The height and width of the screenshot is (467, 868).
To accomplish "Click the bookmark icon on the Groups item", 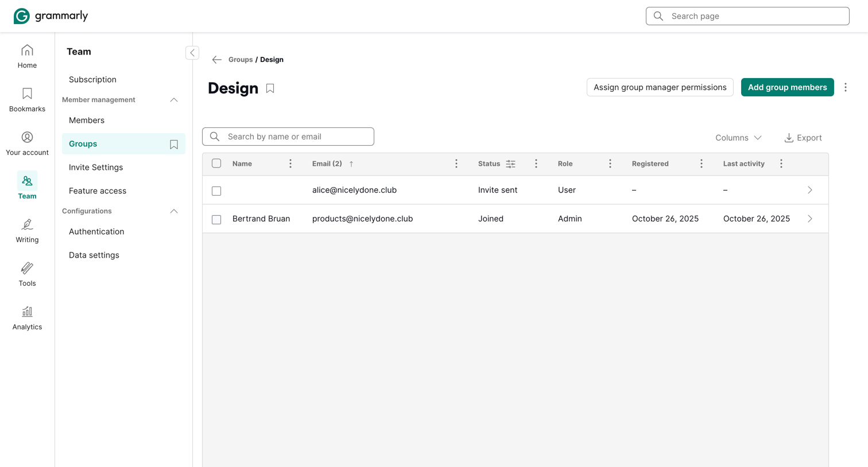I will (174, 145).
